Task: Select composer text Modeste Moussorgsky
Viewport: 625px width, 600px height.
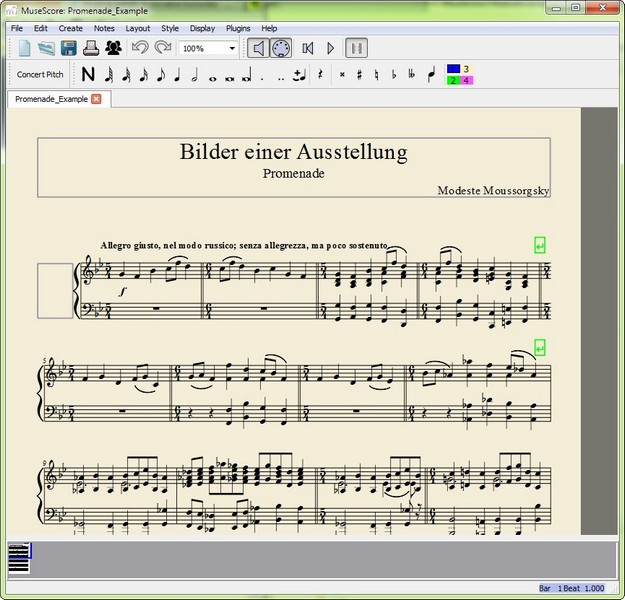Action: click(x=493, y=191)
